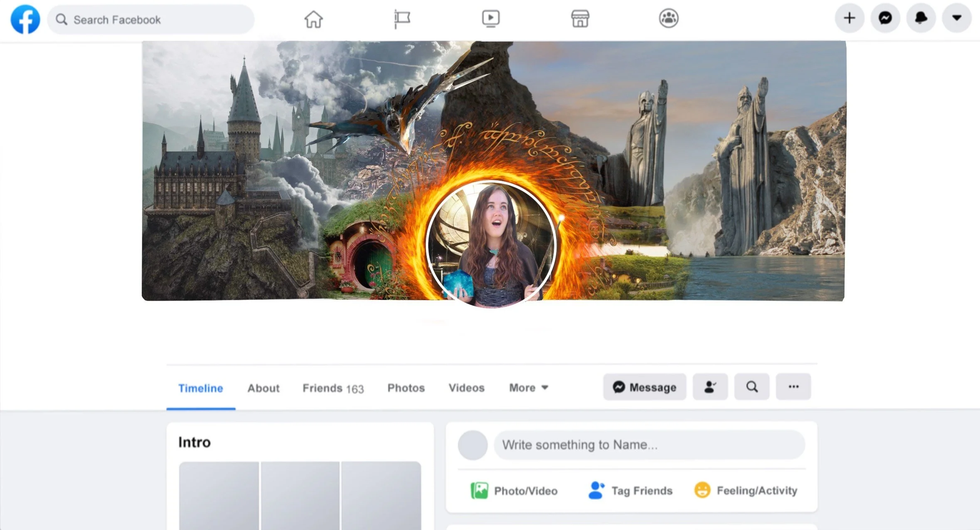This screenshot has width=980, height=530.
Task: Click the Search Facebook field
Action: tap(151, 20)
